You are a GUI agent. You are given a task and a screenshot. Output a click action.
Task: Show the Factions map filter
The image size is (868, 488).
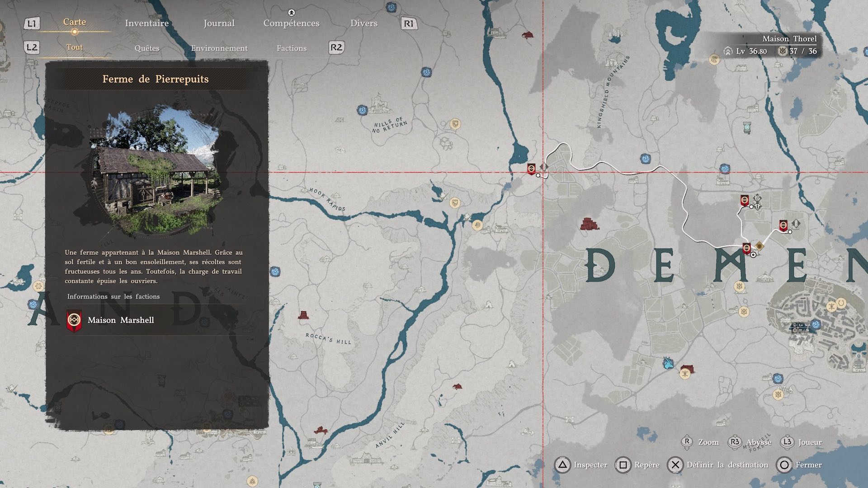tap(292, 48)
